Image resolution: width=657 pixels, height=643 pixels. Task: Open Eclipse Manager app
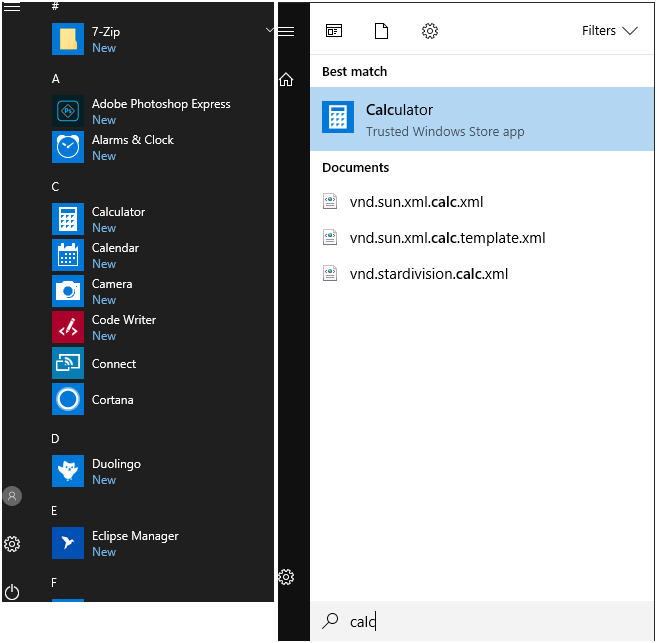click(x=135, y=536)
